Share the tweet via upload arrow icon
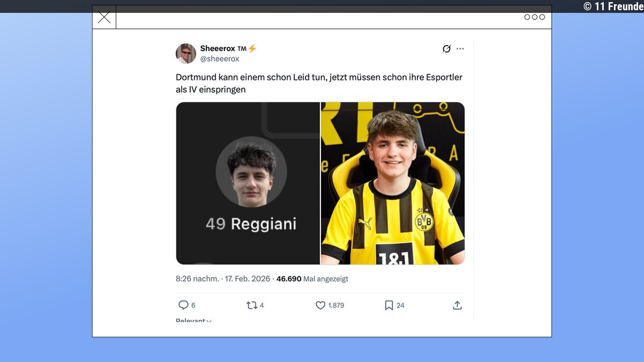644x362 pixels. [457, 305]
